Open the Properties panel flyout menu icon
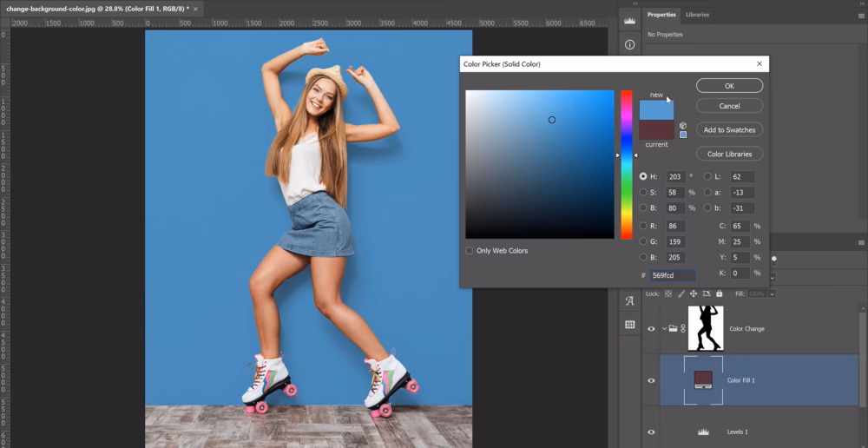This screenshot has height=448, width=868. pos(861,16)
